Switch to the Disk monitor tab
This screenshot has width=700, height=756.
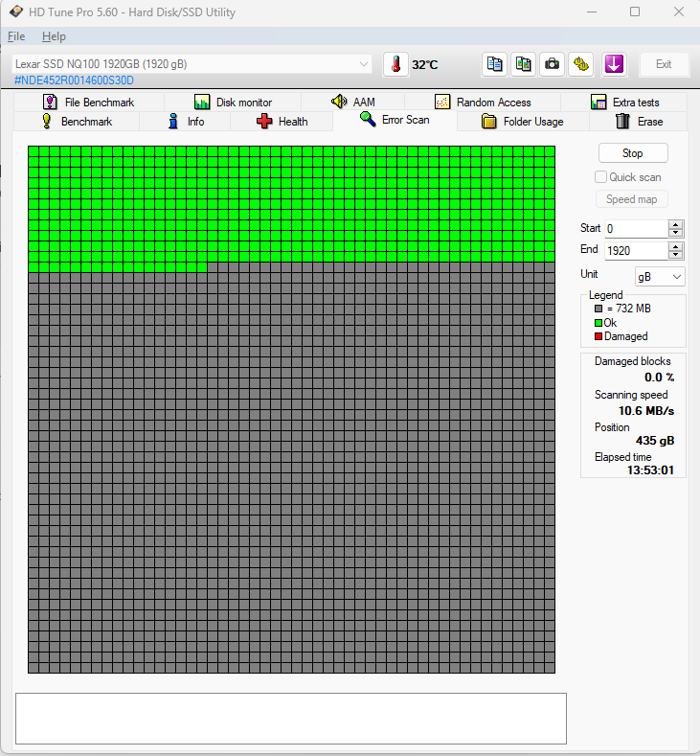tap(233, 103)
